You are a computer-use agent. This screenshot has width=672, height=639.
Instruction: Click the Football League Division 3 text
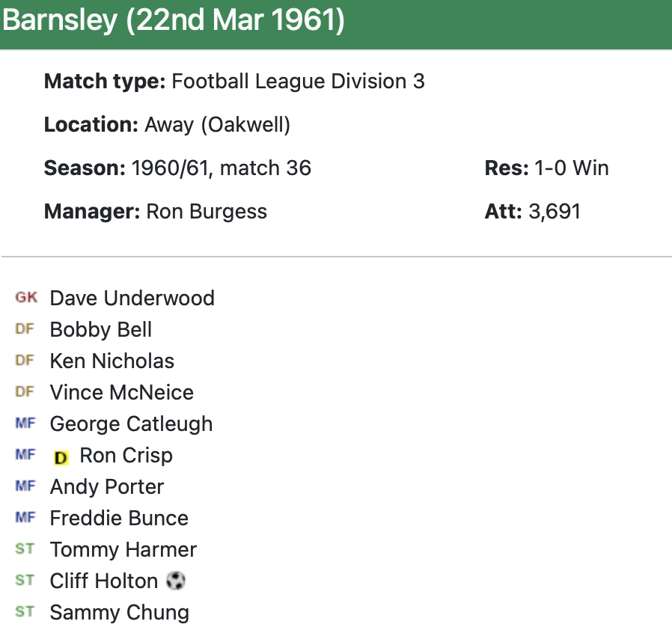pos(298,81)
